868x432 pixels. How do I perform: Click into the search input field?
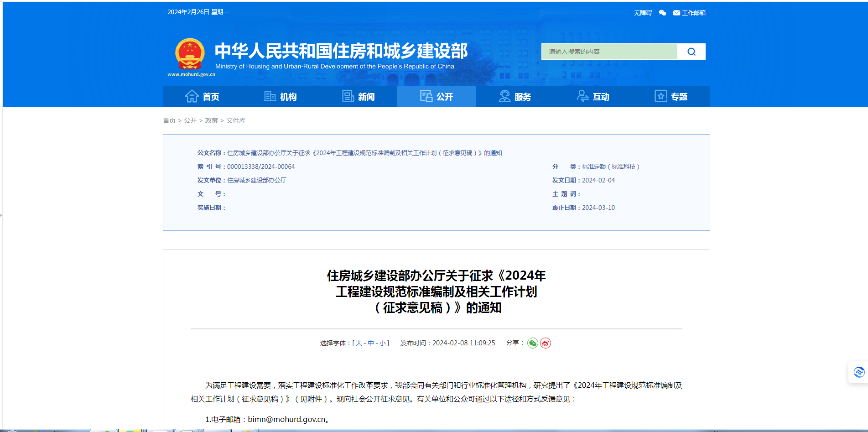click(x=609, y=52)
